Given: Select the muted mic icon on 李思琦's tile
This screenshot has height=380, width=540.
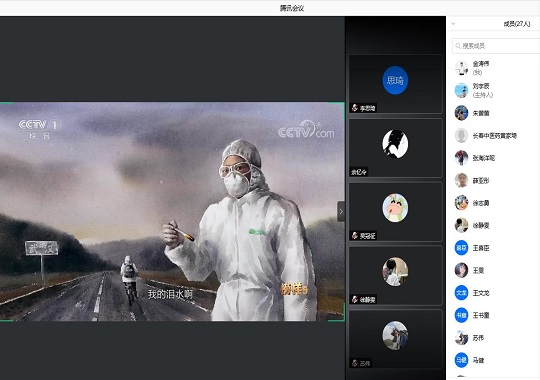Looking at the screenshot, I should coord(355,108).
